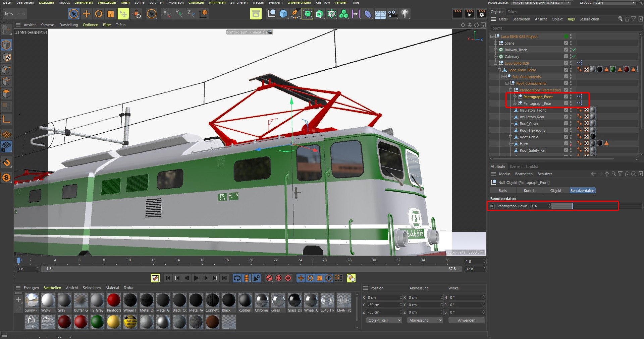644x339 pixels.
Task: Add a Cube primitive object
Action: tap(283, 14)
